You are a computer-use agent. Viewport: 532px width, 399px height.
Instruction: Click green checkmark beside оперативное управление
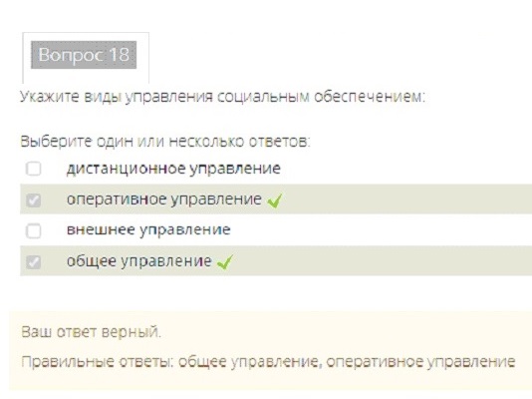(x=275, y=200)
